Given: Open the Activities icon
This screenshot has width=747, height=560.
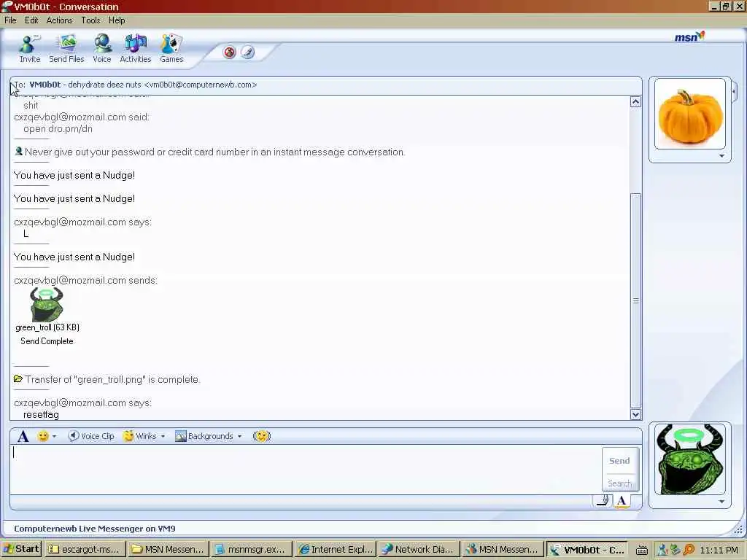Looking at the screenshot, I should tap(135, 49).
